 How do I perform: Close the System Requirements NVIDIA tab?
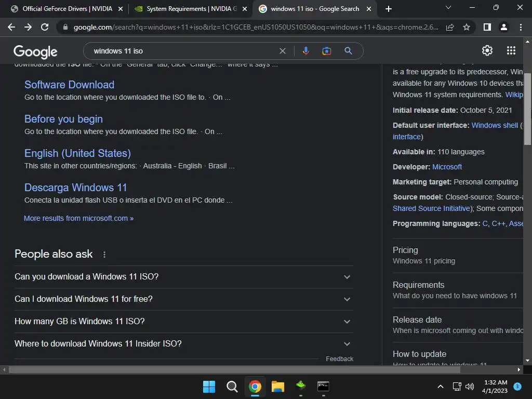coord(245,9)
